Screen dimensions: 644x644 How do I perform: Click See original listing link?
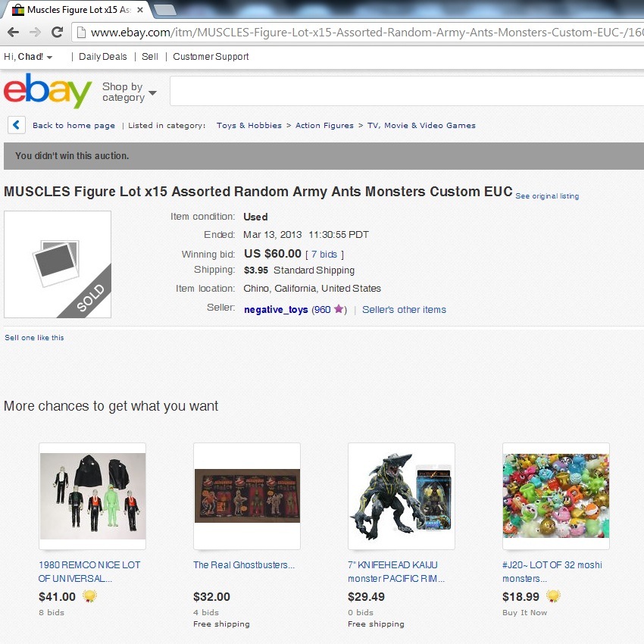[547, 196]
